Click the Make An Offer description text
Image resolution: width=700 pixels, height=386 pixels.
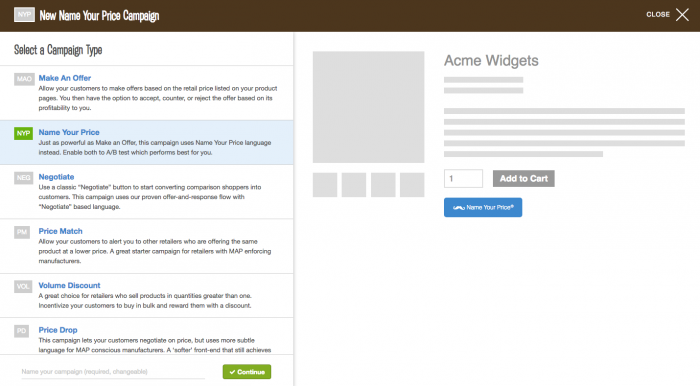(158, 98)
